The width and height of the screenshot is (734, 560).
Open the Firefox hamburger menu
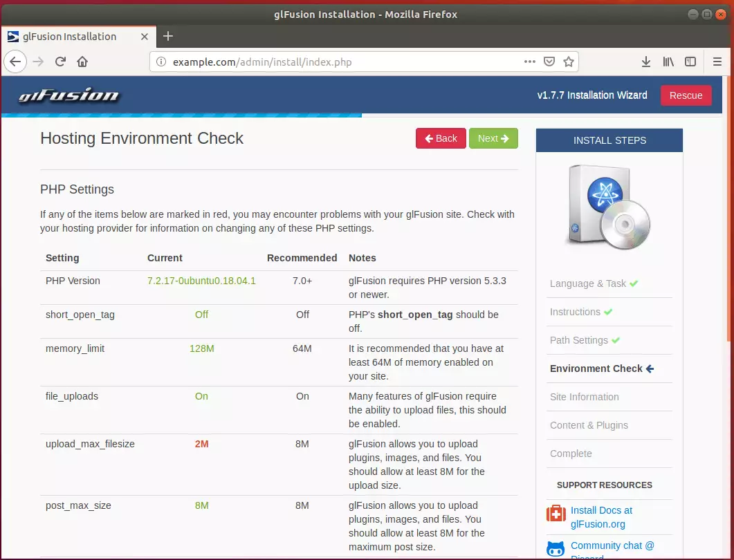point(717,62)
